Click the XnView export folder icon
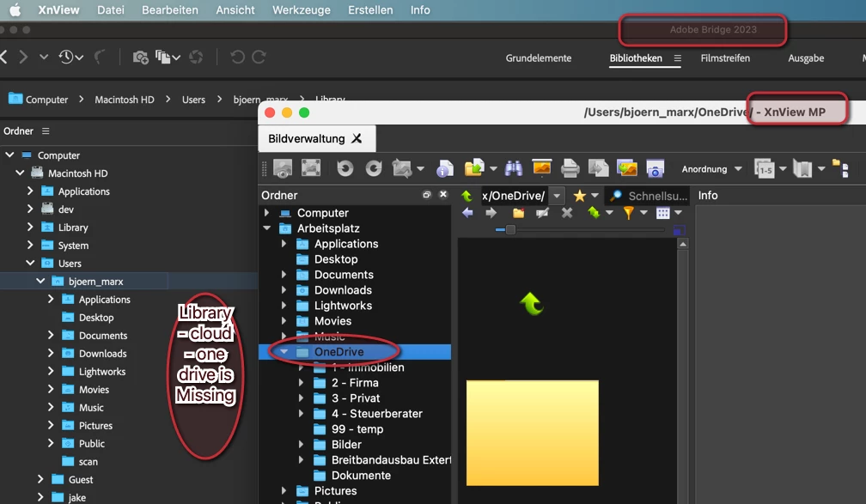Viewport: 866px width, 504px height. [x=474, y=167]
